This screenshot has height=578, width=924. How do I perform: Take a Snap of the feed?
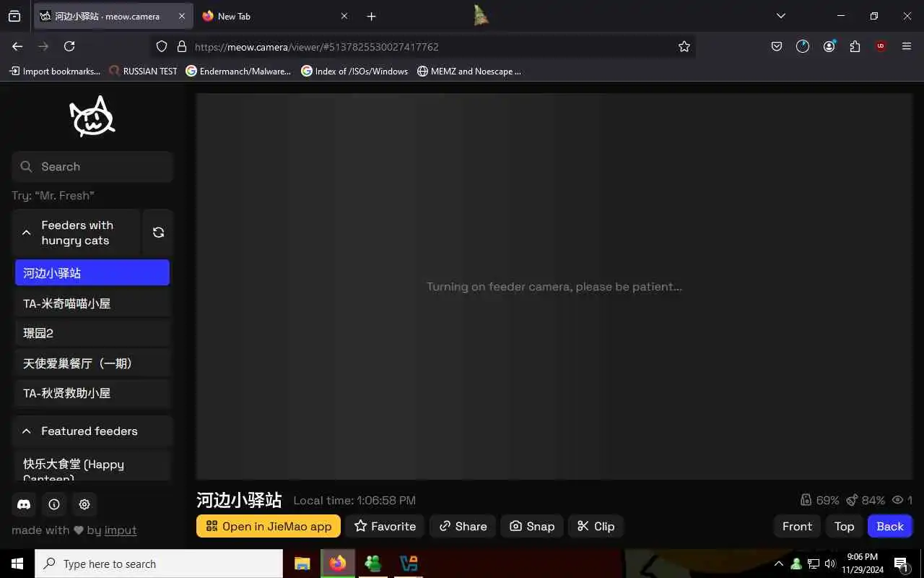pos(532,526)
